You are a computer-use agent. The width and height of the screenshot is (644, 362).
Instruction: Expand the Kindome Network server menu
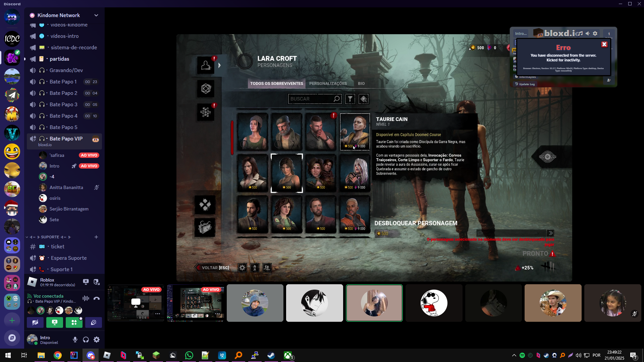coord(96,15)
